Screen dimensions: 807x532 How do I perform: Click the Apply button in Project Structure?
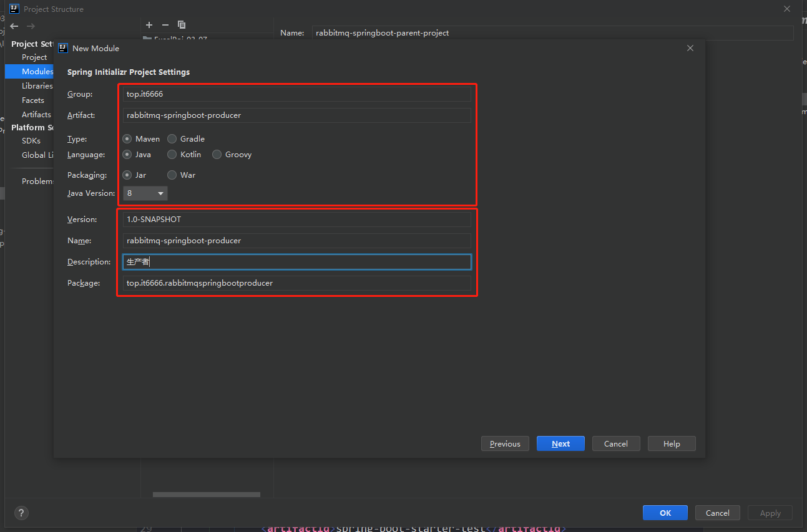pos(770,513)
